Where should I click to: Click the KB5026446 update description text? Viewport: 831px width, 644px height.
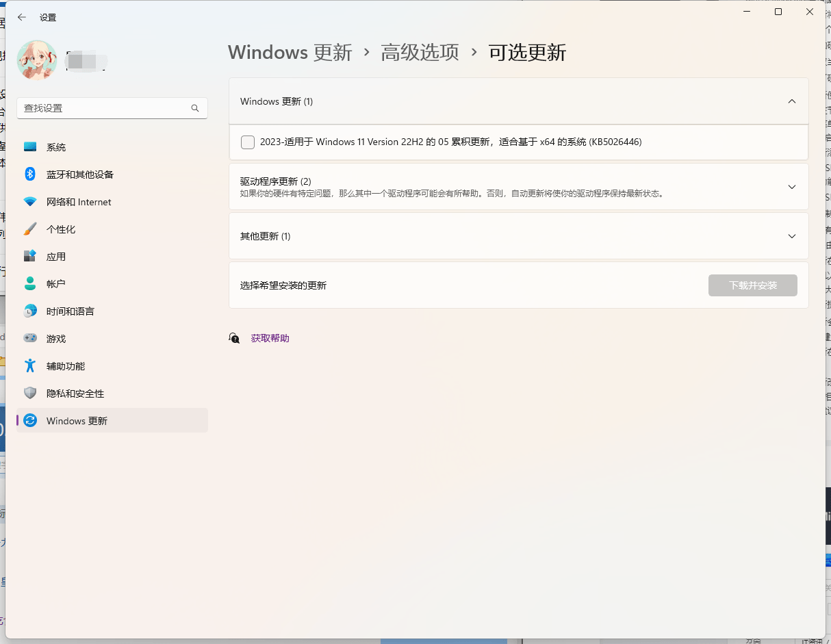click(x=451, y=142)
